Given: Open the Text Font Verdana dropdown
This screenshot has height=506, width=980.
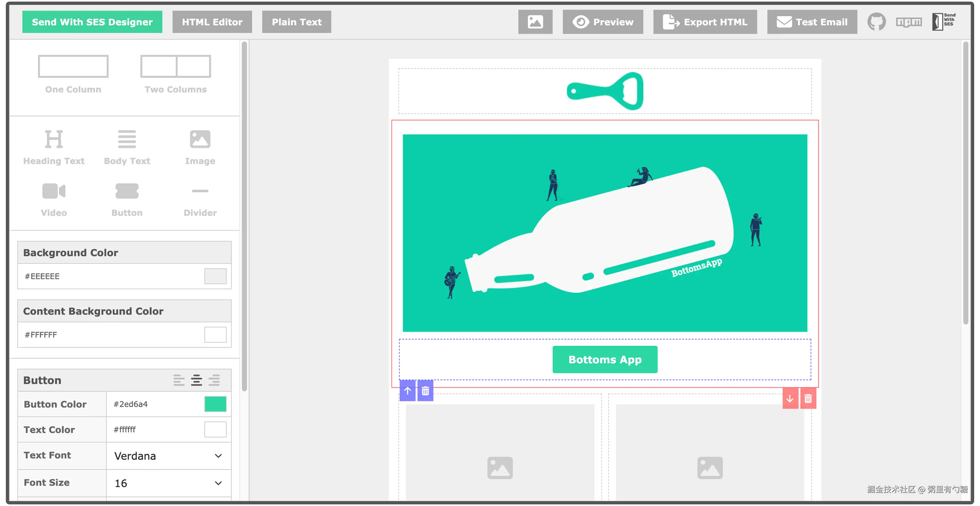Looking at the screenshot, I should (x=168, y=456).
